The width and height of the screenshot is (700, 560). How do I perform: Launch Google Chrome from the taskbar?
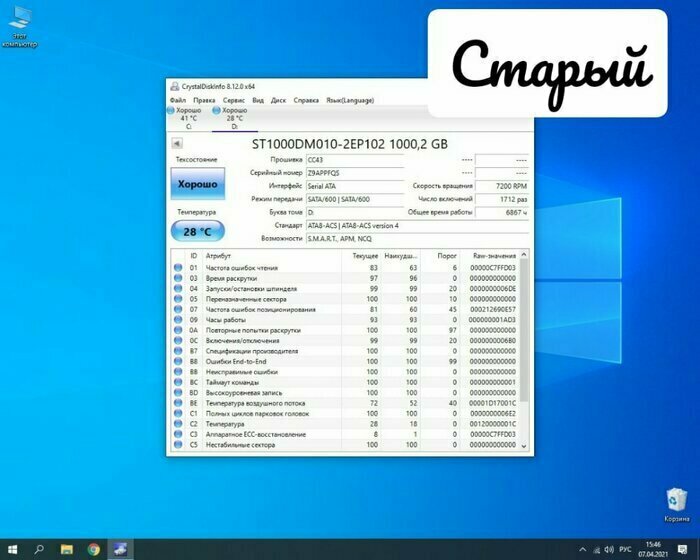(x=93, y=549)
